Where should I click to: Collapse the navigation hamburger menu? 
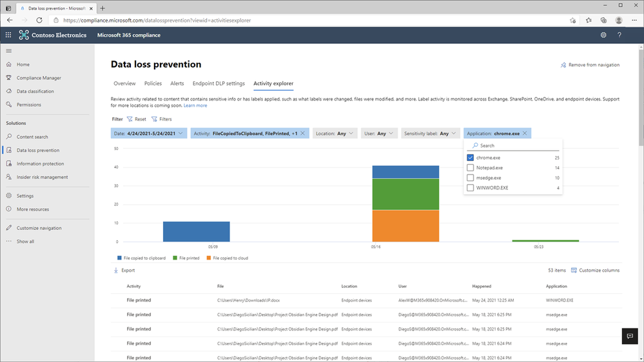click(9, 51)
